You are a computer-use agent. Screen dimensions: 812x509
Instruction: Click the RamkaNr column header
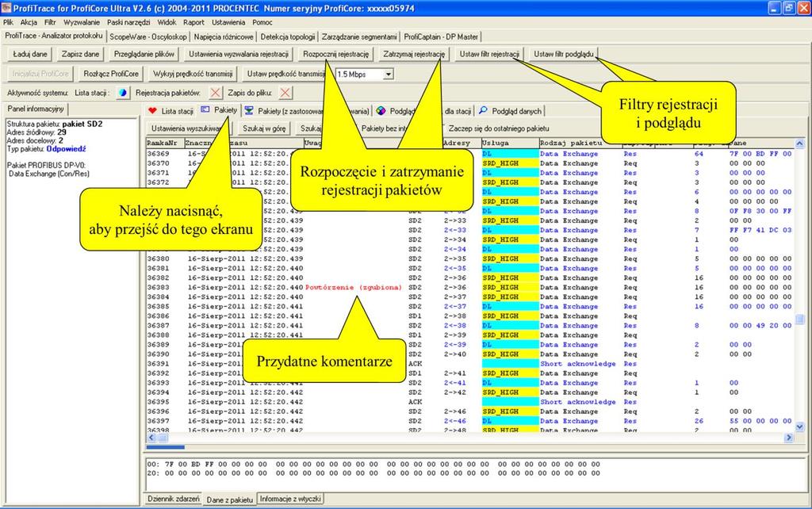[x=166, y=143]
